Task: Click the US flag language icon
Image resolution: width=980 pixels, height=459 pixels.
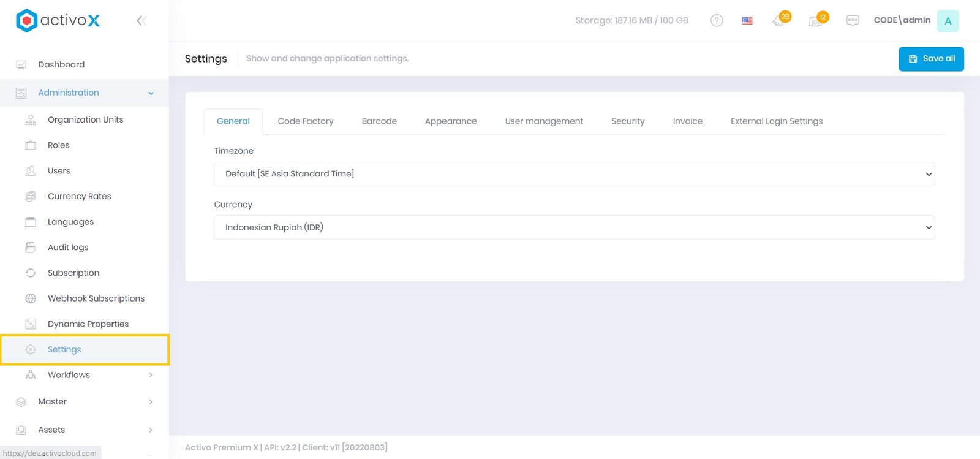Action: [747, 21]
